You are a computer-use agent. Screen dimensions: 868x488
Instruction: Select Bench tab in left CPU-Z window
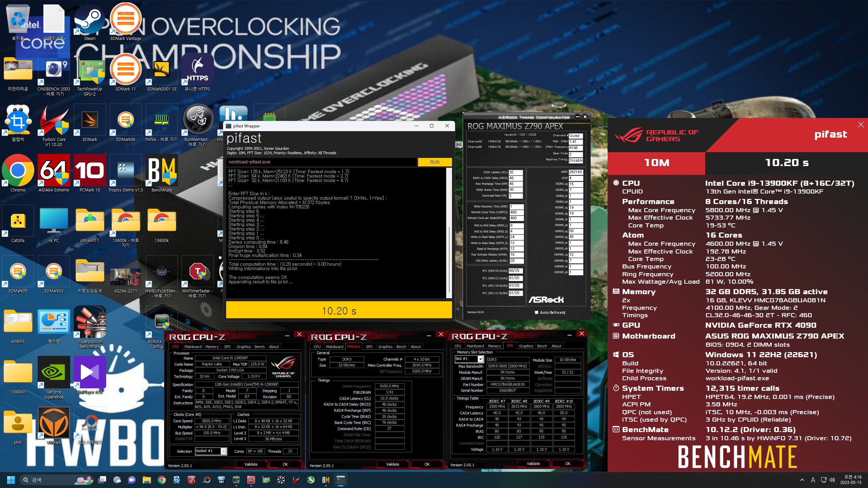tap(259, 347)
